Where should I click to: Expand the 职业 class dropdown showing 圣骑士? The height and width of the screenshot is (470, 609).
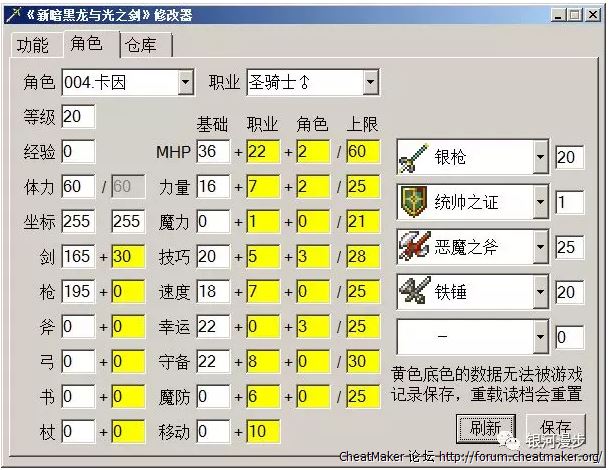(370, 82)
